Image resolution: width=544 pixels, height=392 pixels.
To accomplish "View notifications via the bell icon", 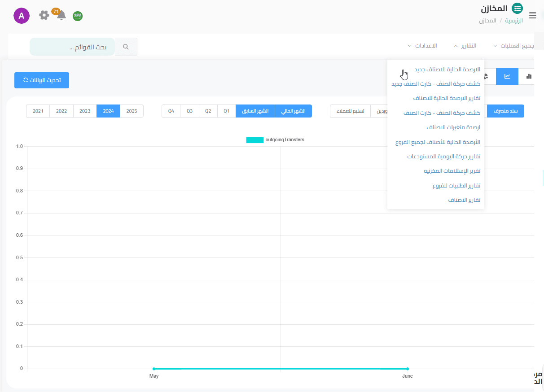I will point(61,15).
